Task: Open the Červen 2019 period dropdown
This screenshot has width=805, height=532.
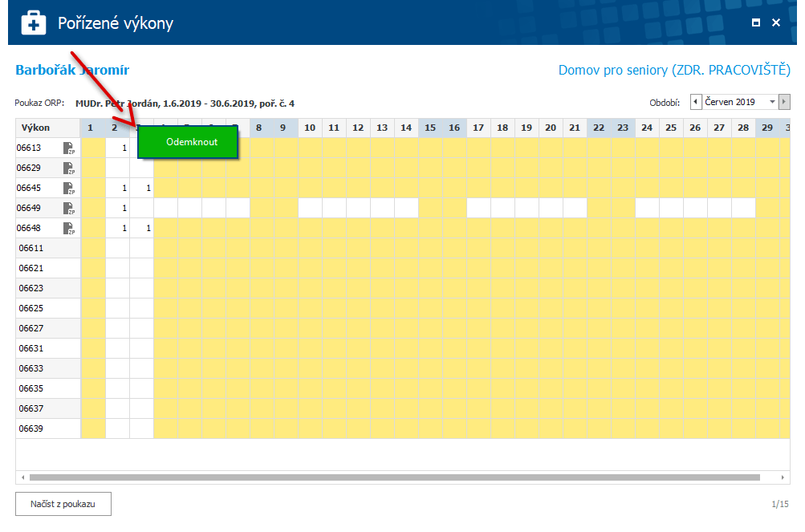Action: (x=772, y=102)
